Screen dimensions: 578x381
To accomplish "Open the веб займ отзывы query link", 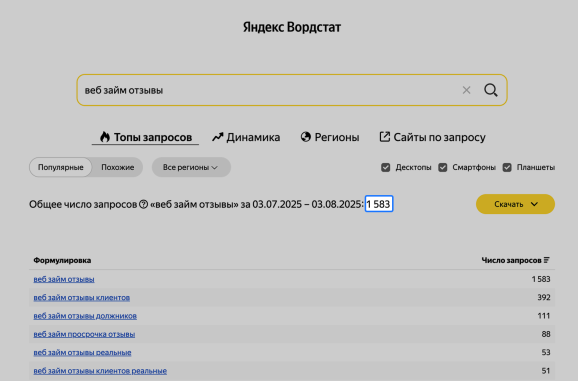I will pyautogui.click(x=64, y=279).
